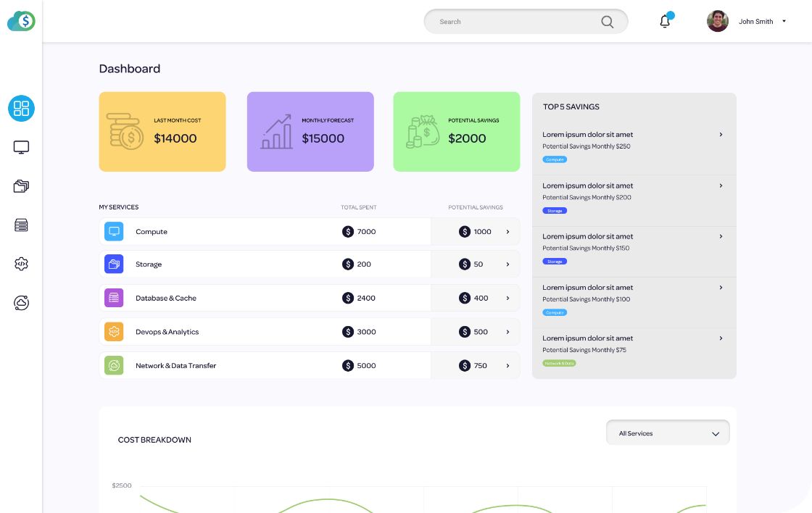Expand the Storage row savings chevron
Viewport: 812px width, 513px height.
(507, 264)
